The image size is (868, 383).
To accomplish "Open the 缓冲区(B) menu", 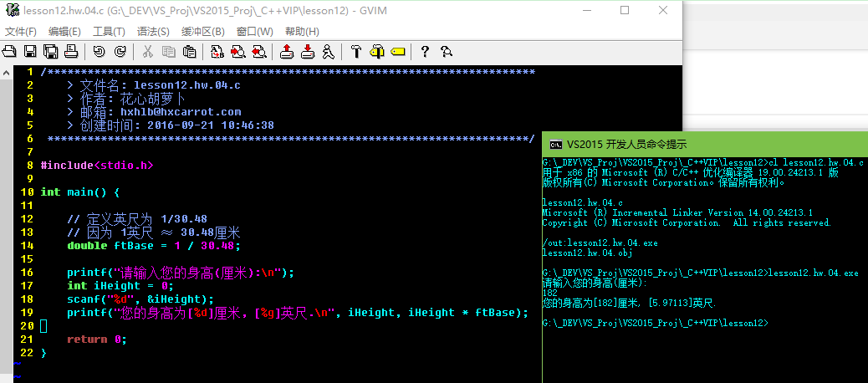I will pos(203,32).
